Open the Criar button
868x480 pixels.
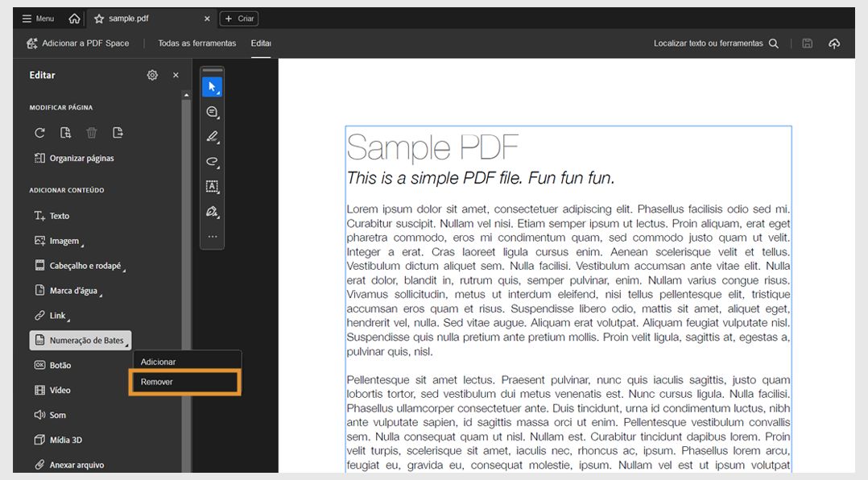click(238, 18)
